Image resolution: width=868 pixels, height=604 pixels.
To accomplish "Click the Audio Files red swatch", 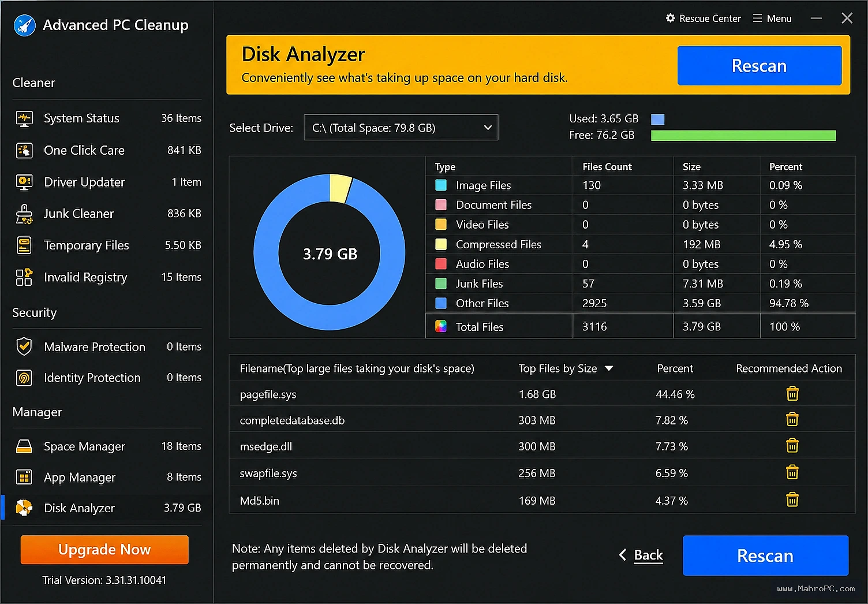I will [x=441, y=264].
